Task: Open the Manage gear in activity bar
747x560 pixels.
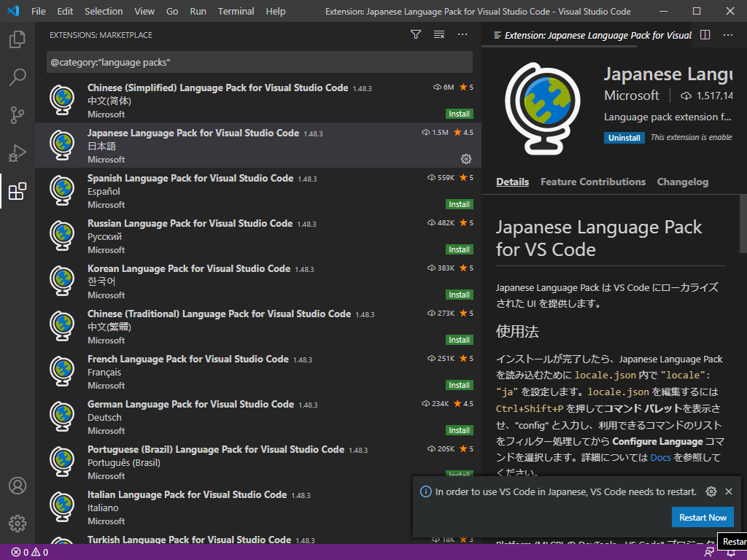Action: 18,524
